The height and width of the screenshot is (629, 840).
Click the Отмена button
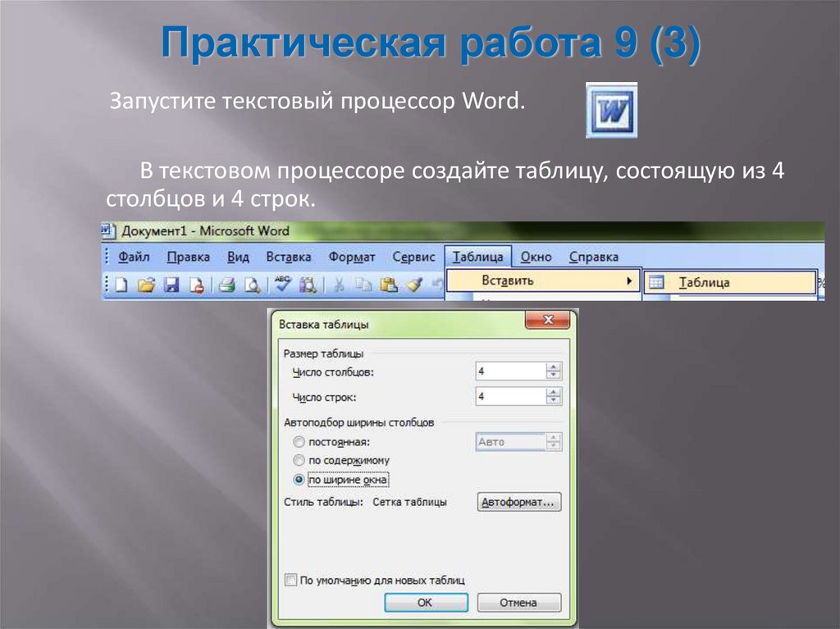(x=518, y=602)
